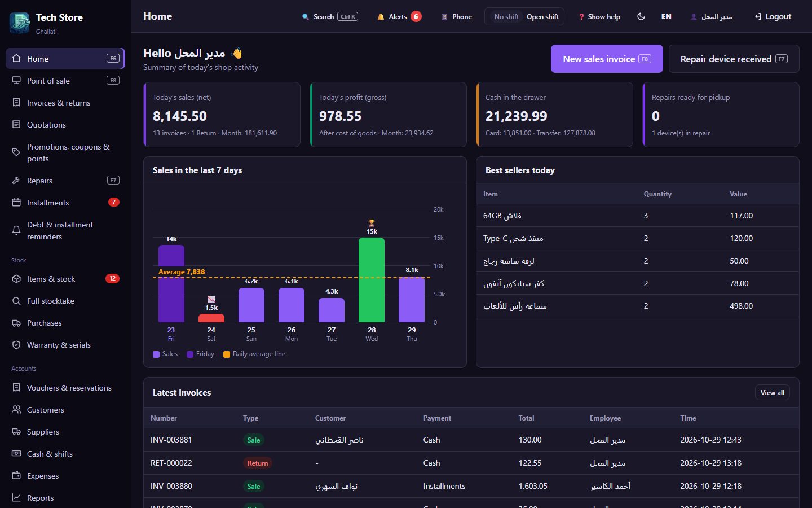Click the Tech Store logo icon

click(20, 23)
